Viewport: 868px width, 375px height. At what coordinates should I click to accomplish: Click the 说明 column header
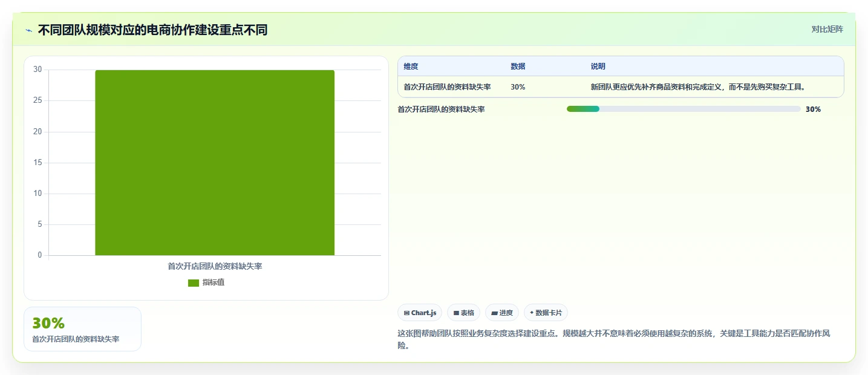[x=598, y=67]
